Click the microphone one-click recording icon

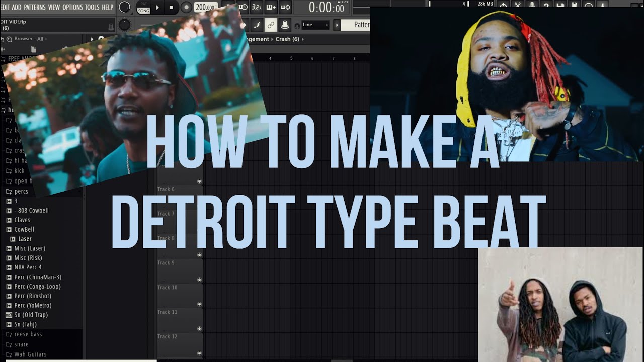pyautogui.click(x=532, y=4)
